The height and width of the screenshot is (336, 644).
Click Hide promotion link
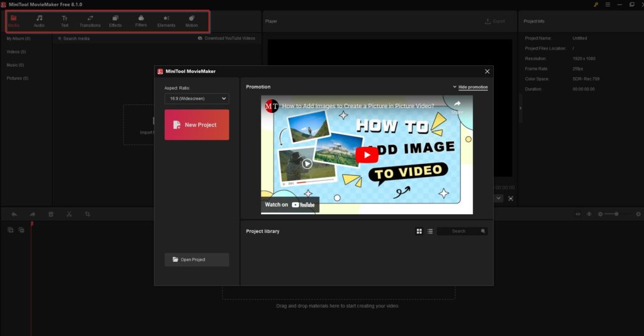[x=473, y=87]
